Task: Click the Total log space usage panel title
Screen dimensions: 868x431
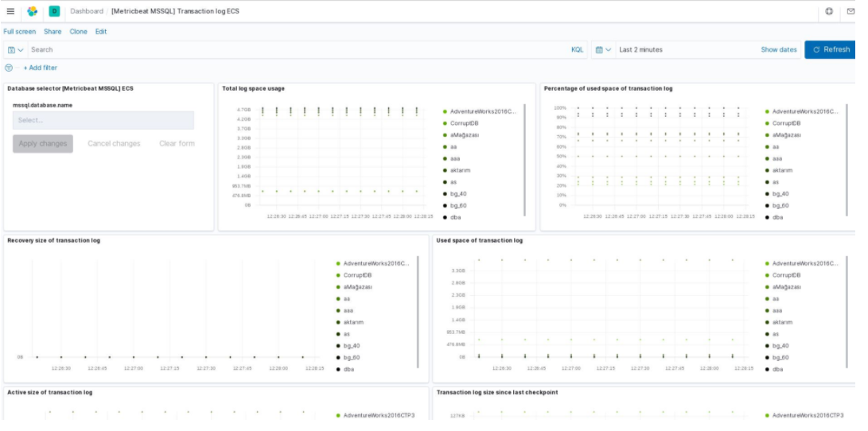Action: point(254,88)
